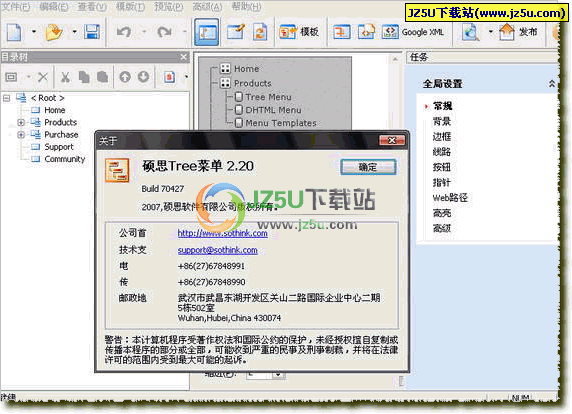Click the Copy icon in the tree toolbar
Viewport: 572px width, 414px height.
[x=84, y=77]
